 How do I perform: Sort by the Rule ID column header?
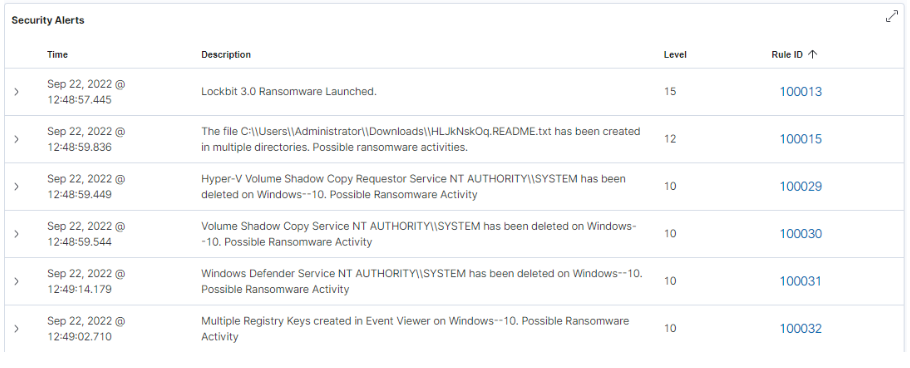click(787, 55)
